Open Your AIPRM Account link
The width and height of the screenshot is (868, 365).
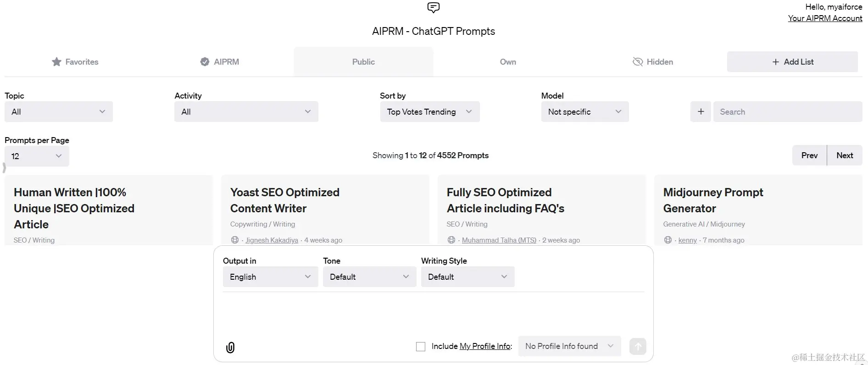click(825, 18)
